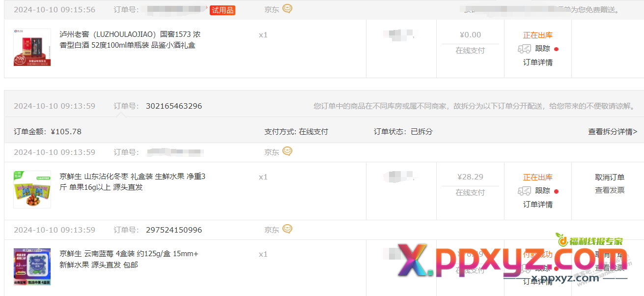Click 正在出库 status of 冬枣 order

538,178
